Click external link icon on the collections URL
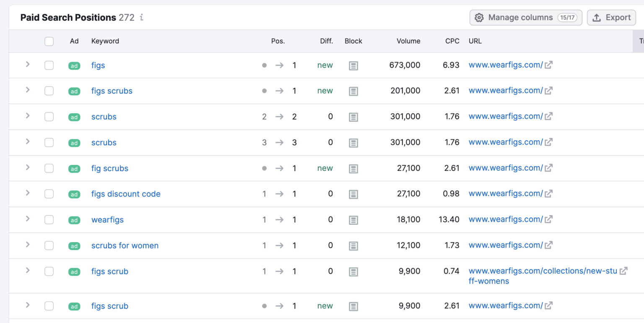644x323 pixels. (624, 271)
